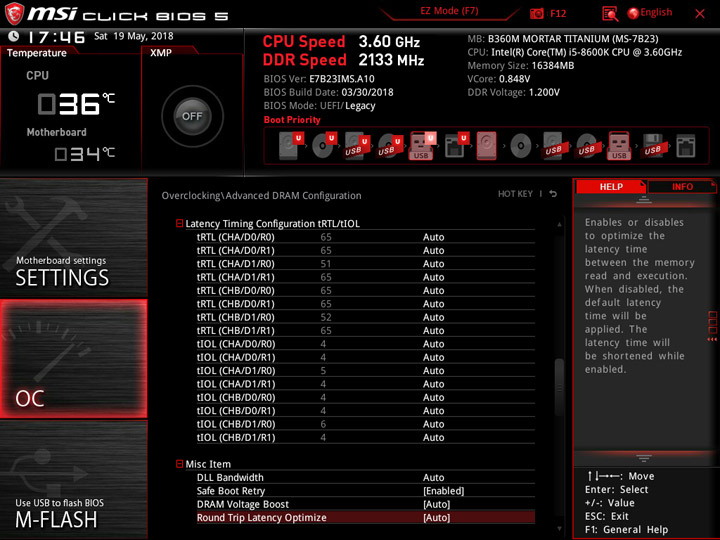Click the HOT KEY label
The height and width of the screenshot is (540, 720).
pos(515,194)
